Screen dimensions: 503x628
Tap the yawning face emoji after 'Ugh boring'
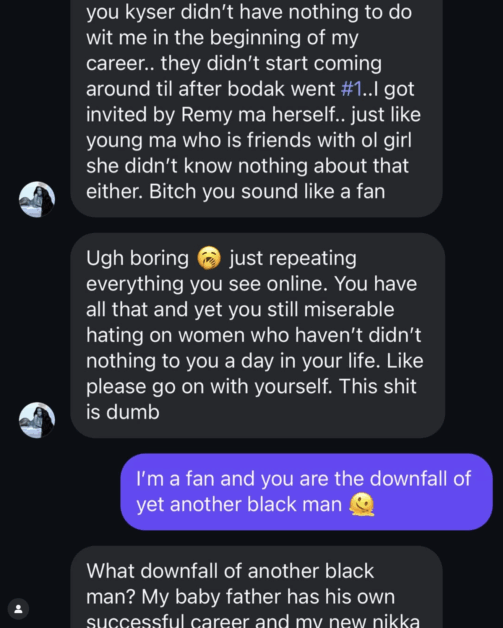209,258
